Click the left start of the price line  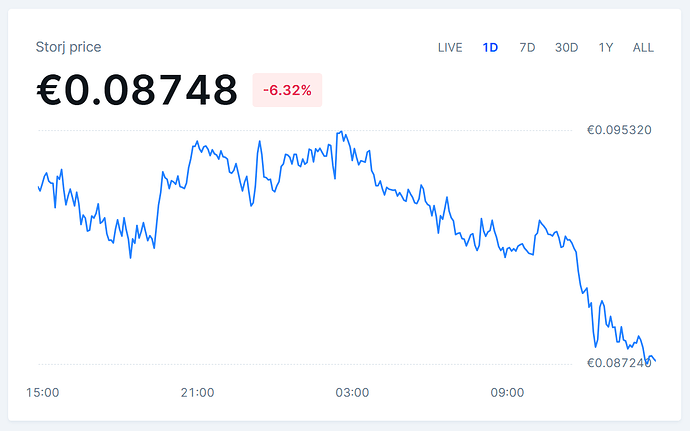(x=38, y=187)
